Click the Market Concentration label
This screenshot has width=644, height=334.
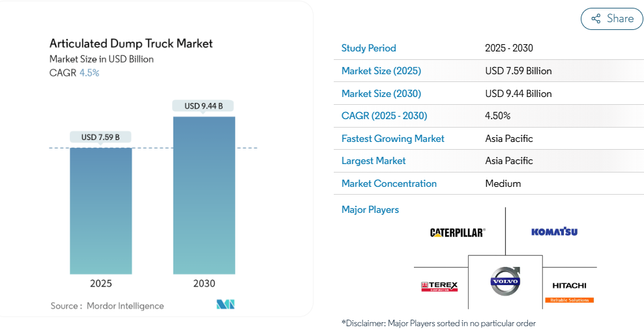click(x=388, y=184)
